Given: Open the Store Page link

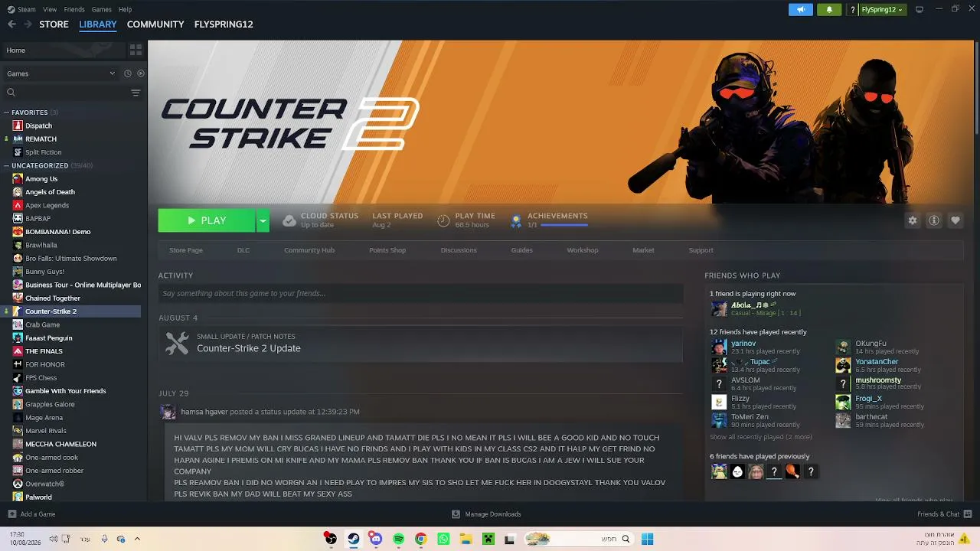Looking at the screenshot, I should pyautogui.click(x=186, y=250).
